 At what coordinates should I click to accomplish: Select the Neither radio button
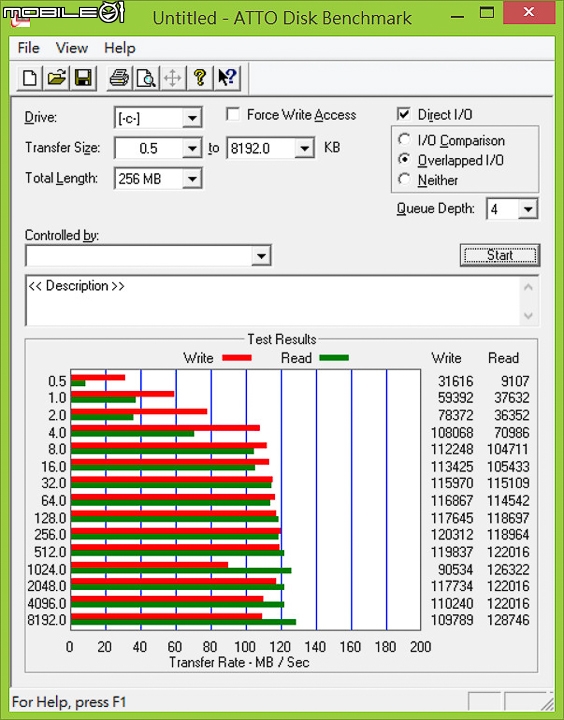[404, 179]
